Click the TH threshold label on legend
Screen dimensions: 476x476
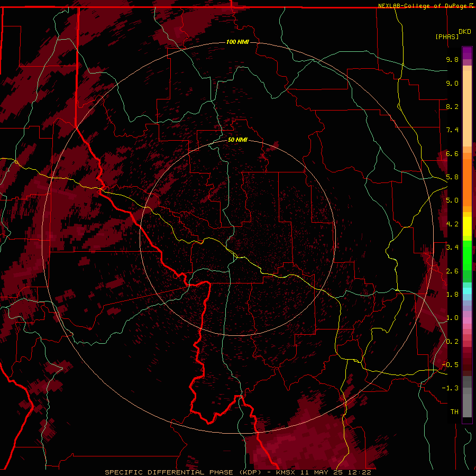click(454, 412)
